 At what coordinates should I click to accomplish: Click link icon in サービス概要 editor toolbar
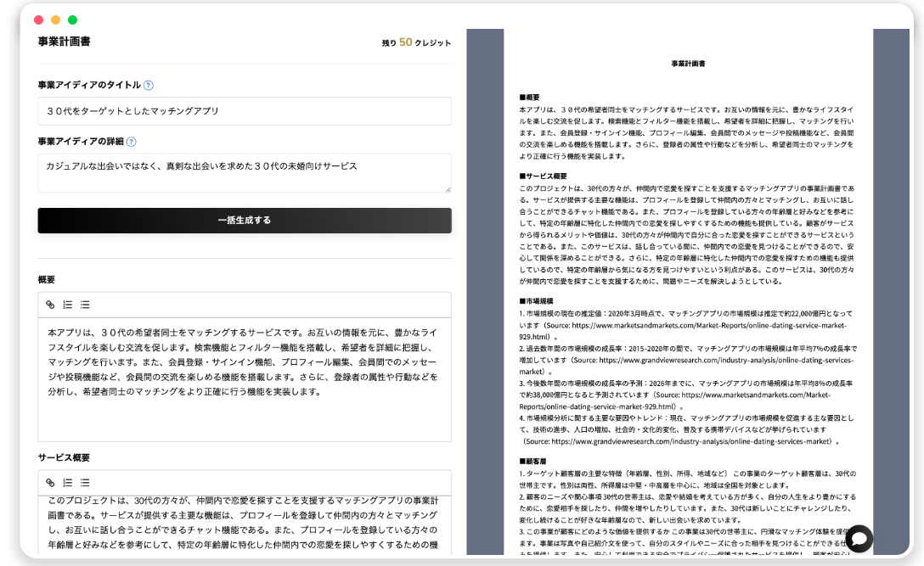click(50, 482)
